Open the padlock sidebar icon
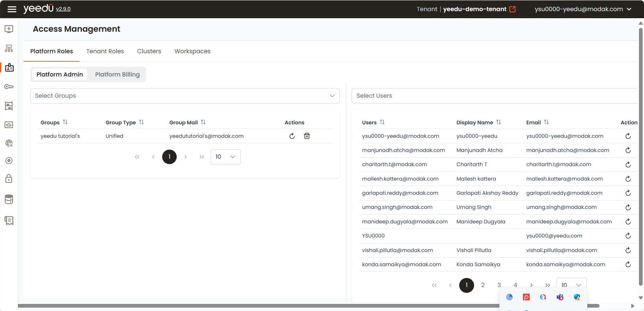Screen dimensions: 644x311 [9, 178]
